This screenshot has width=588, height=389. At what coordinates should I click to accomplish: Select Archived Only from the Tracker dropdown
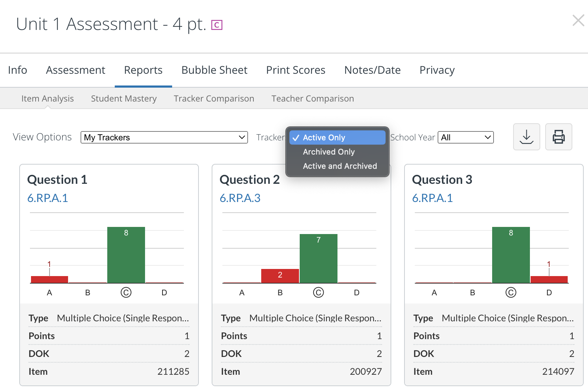tap(329, 151)
